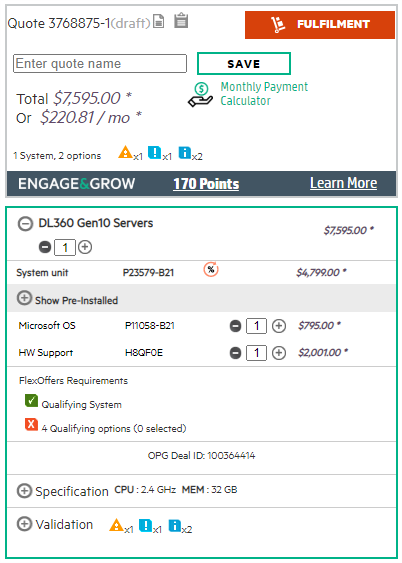
Task: Expand the Specification section
Action: [x=24, y=491]
